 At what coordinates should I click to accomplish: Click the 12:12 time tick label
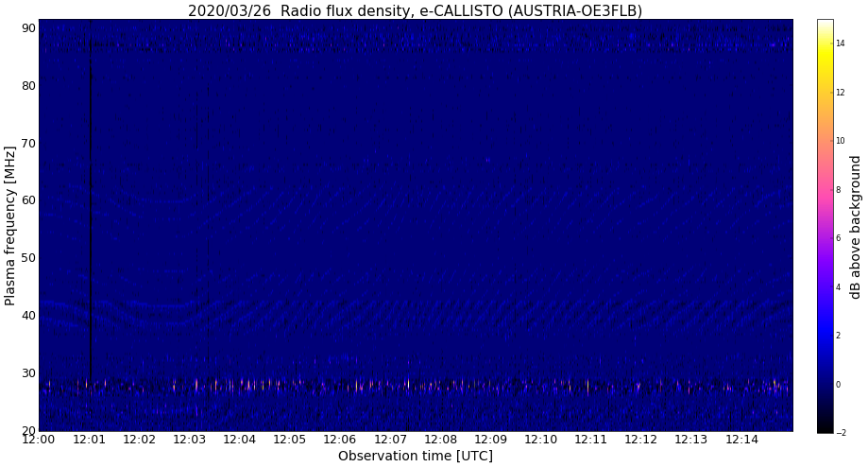[641, 440]
